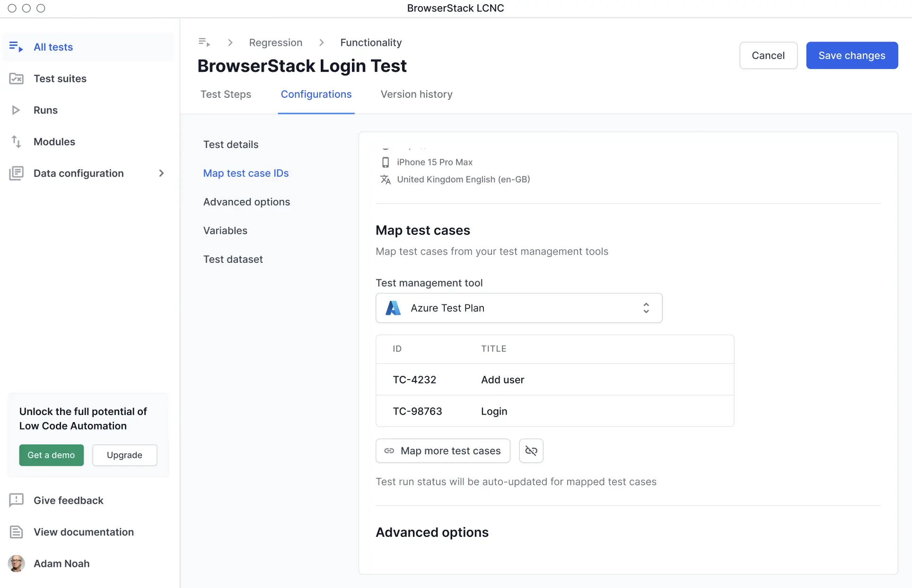This screenshot has width=912, height=588.
Task: Click the breadcrumb chevron after Regression
Action: pos(321,42)
